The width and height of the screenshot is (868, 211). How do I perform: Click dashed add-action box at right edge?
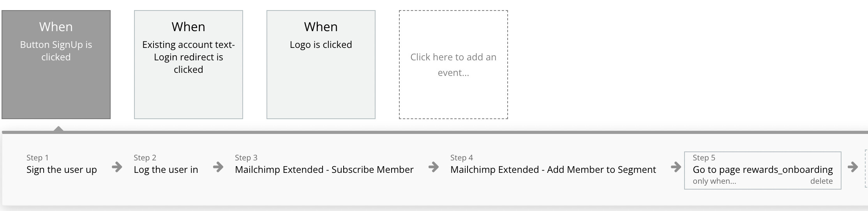(866, 171)
